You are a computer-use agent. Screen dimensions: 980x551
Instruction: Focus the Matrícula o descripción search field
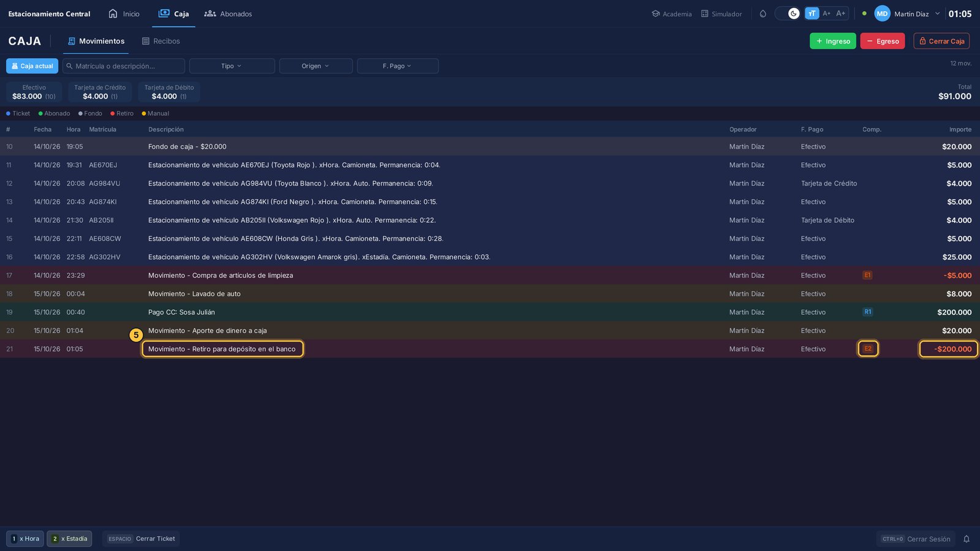point(124,66)
